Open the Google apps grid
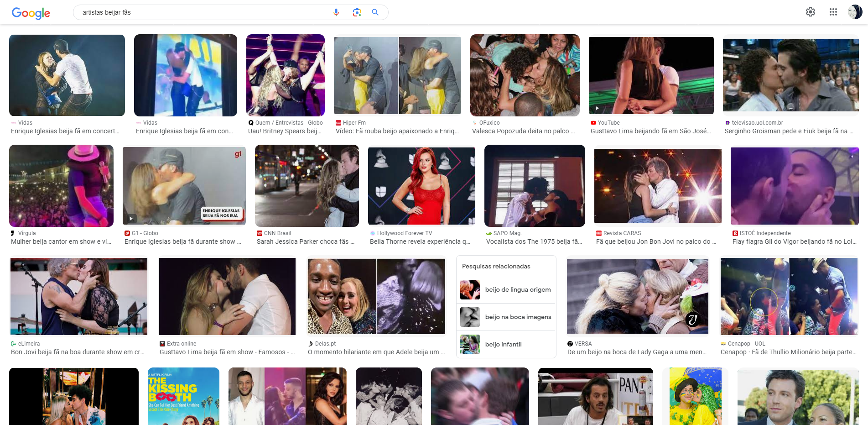The image size is (868, 425). coord(833,12)
